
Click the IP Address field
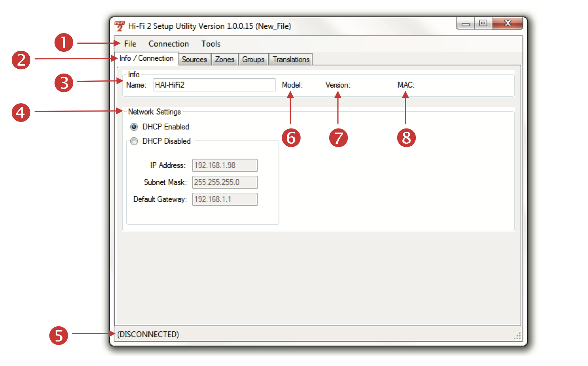[x=225, y=165]
